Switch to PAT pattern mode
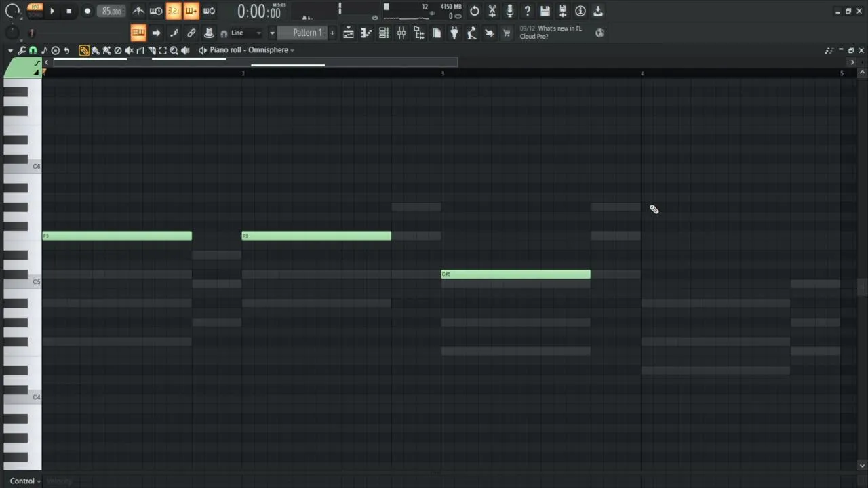Image resolution: width=868 pixels, height=488 pixels. click(35, 7)
